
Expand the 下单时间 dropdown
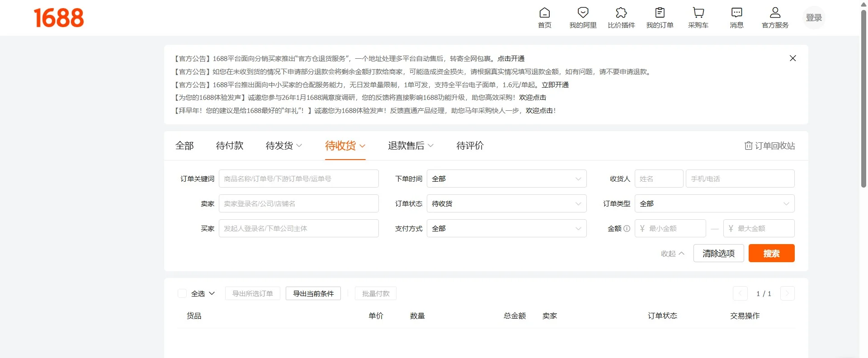pos(506,179)
